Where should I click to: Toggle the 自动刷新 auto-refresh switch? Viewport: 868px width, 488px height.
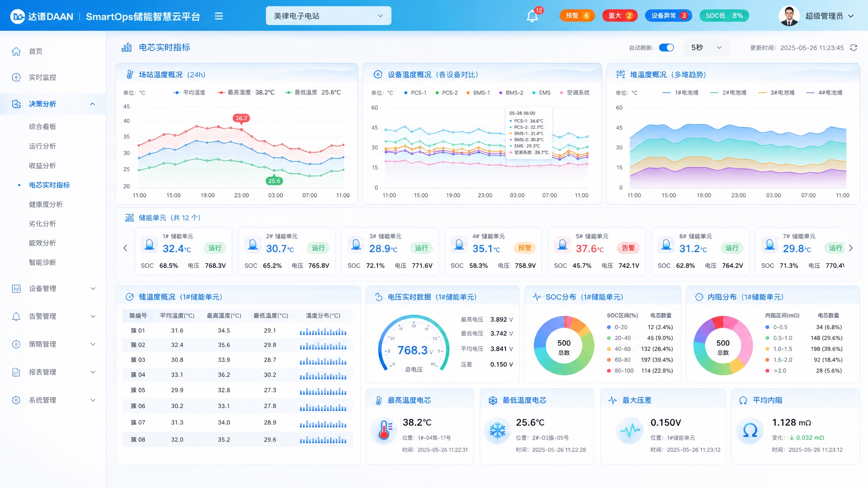[667, 47]
